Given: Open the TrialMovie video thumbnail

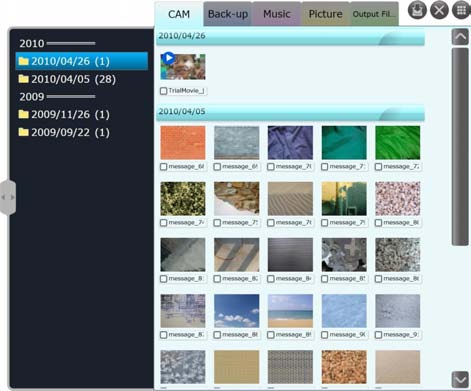Looking at the screenshot, I should 183,67.
